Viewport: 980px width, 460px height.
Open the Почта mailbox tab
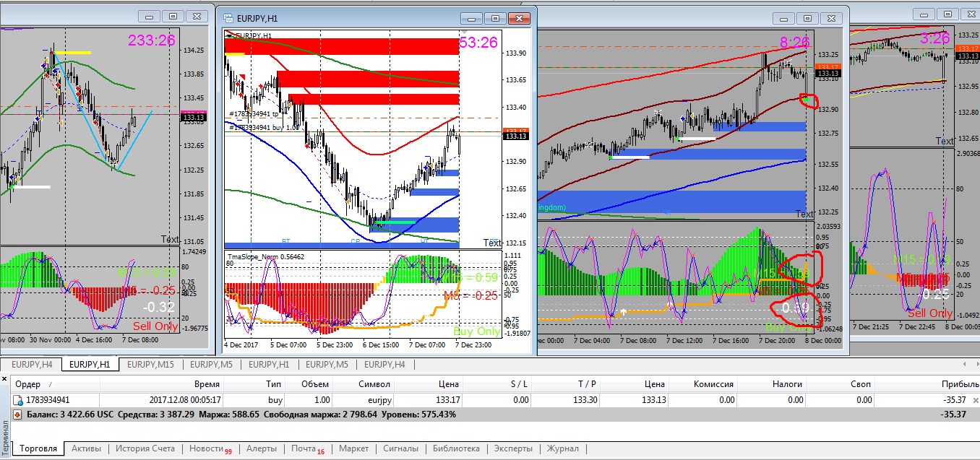tap(306, 448)
